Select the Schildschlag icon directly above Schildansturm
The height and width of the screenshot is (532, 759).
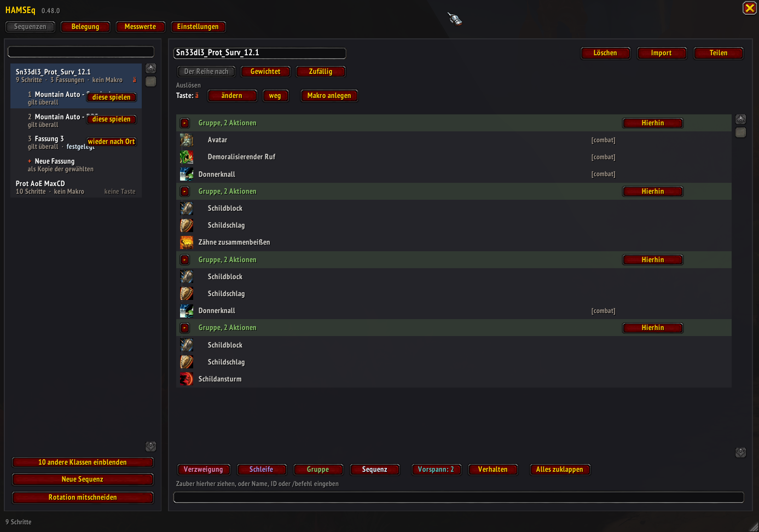187,362
